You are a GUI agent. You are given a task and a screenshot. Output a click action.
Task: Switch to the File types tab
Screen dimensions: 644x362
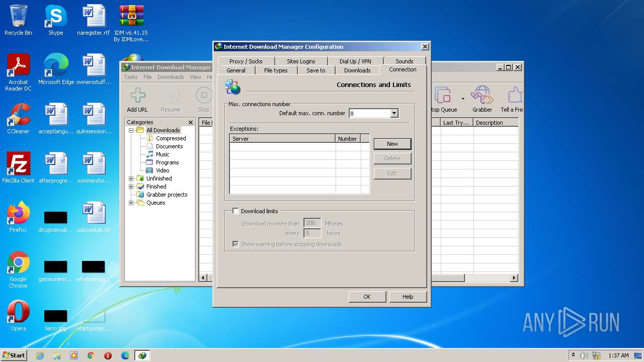(276, 70)
